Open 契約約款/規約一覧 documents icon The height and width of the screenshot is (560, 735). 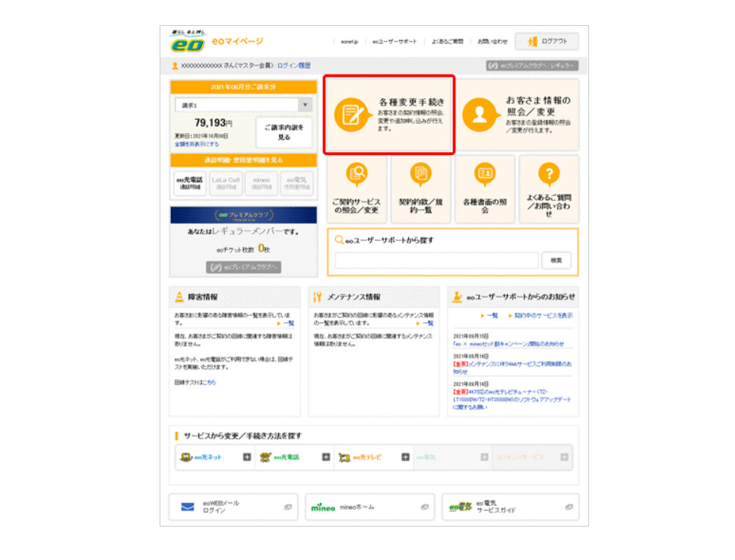pyautogui.click(x=420, y=174)
